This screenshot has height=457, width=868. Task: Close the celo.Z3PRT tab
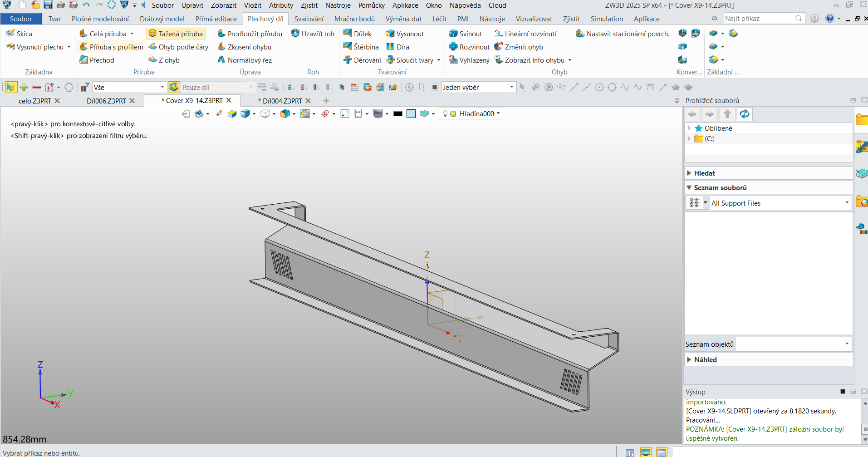[57, 101]
